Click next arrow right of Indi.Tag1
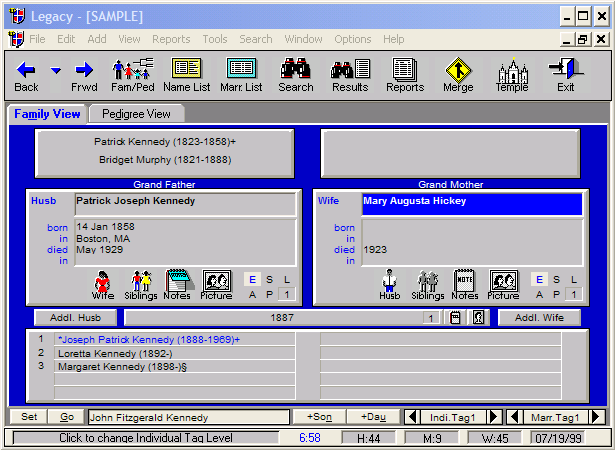The image size is (615, 450). 494,417
